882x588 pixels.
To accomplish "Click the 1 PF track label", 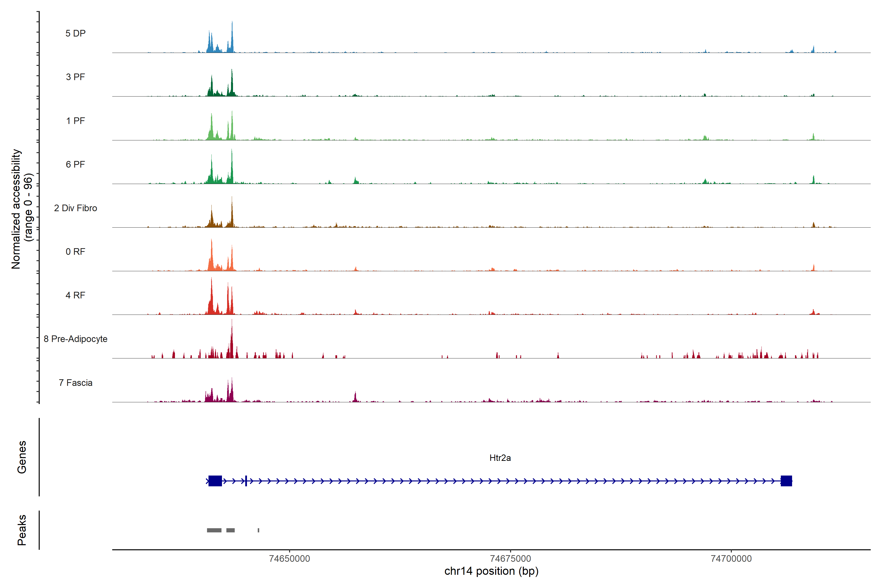I will [75, 121].
